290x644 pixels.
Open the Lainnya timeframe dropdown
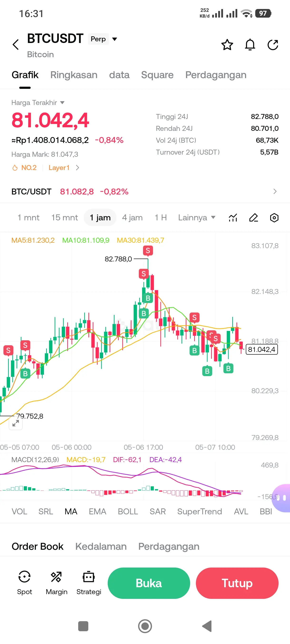(x=197, y=218)
